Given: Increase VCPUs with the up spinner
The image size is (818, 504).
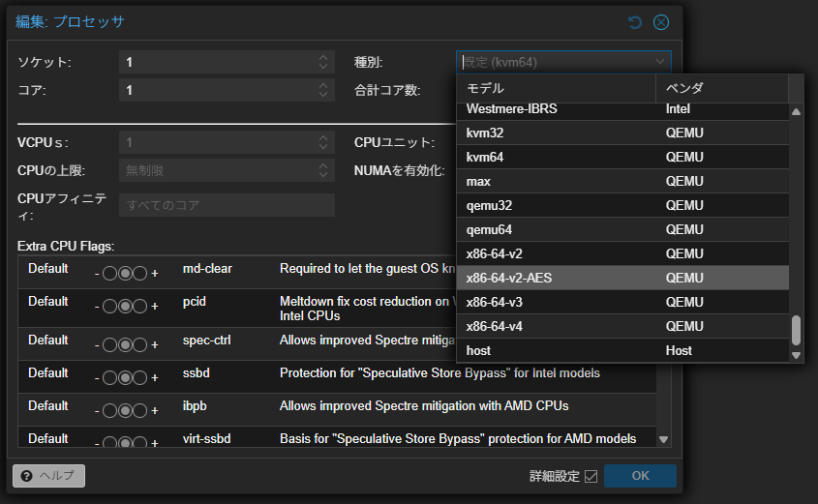Looking at the screenshot, I should (x=323, y=137).
